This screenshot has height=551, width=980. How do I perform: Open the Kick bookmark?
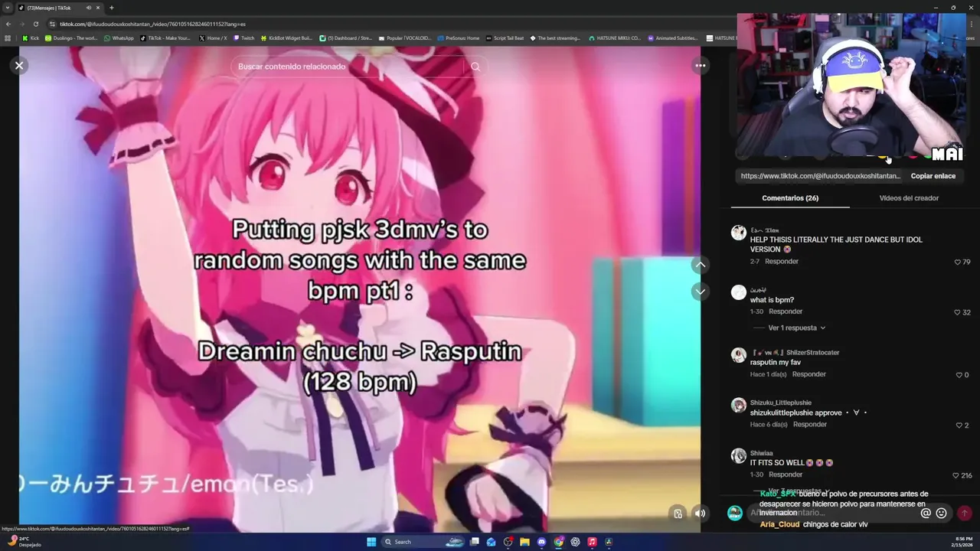pyautogui.click(x=30, y=37)
